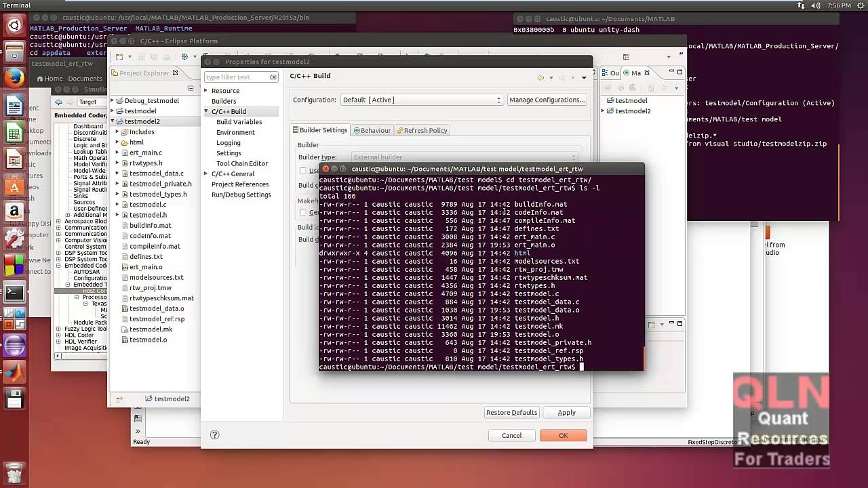Select Tool Chain Editor in Properties tree
Viewport: 868px width, 488px height.
[242, 163]
